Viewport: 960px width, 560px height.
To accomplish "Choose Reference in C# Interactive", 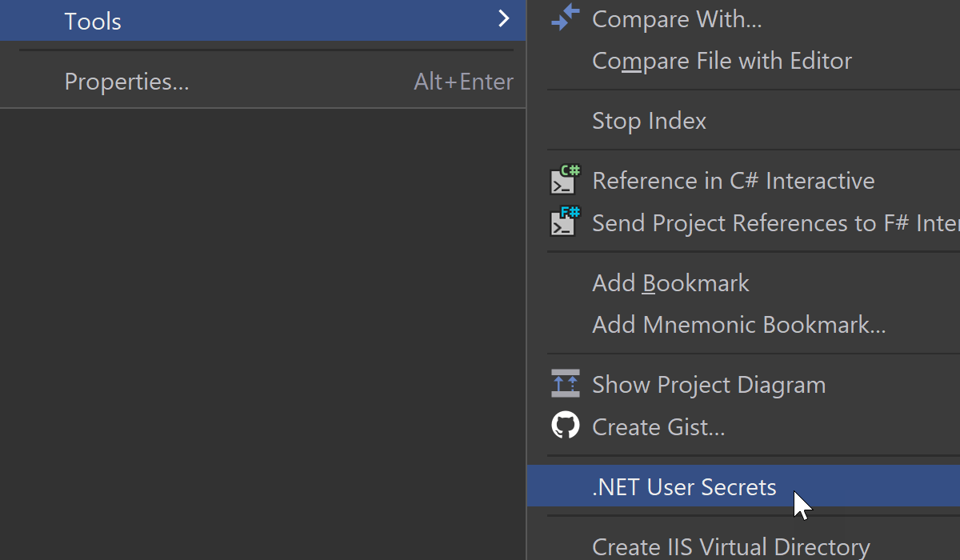I will click(733, 181).
